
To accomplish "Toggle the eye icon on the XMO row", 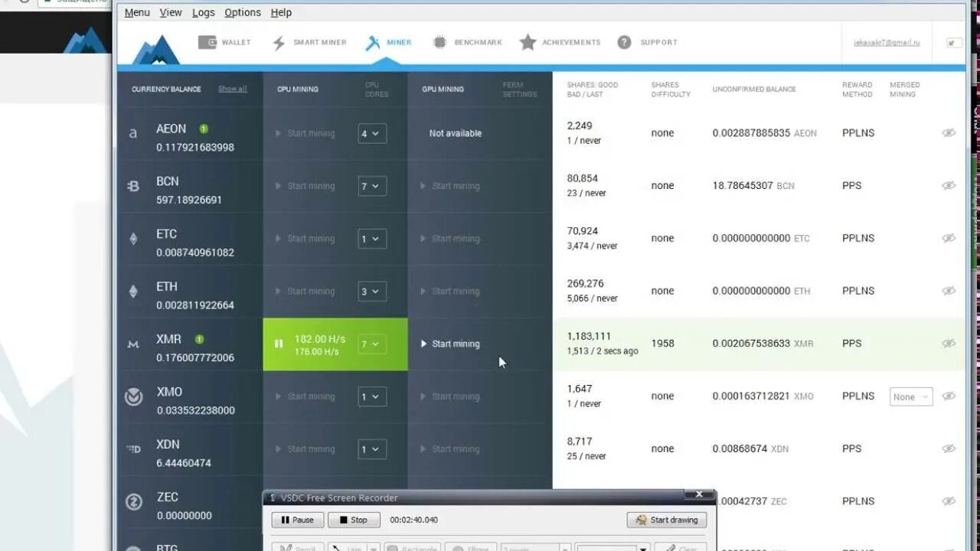I will pos(949,396).
